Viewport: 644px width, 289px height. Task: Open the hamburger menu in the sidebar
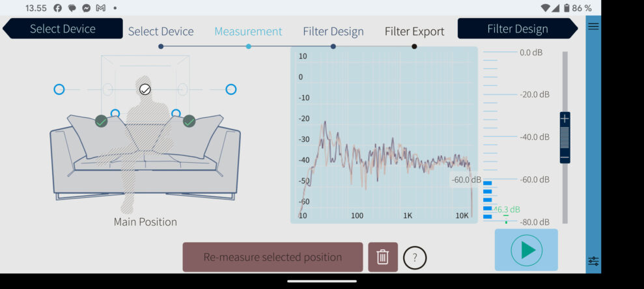(x=593, y=26)
